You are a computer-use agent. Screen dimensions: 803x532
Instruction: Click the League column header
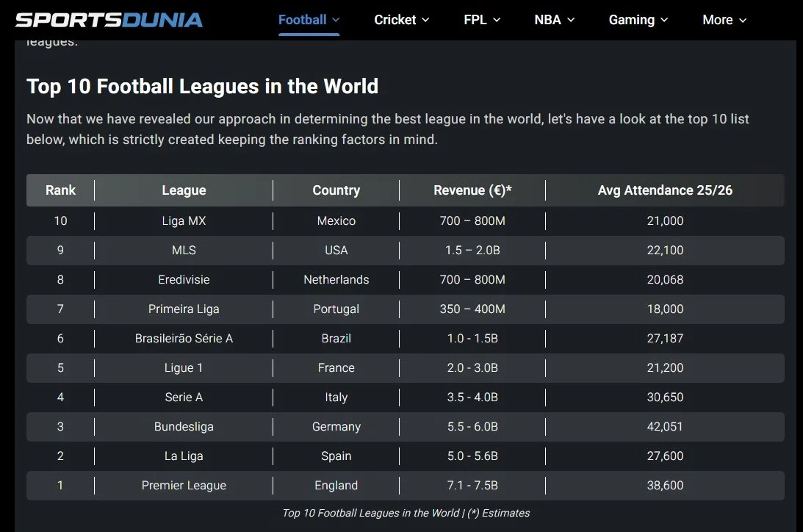pos(184,190)
